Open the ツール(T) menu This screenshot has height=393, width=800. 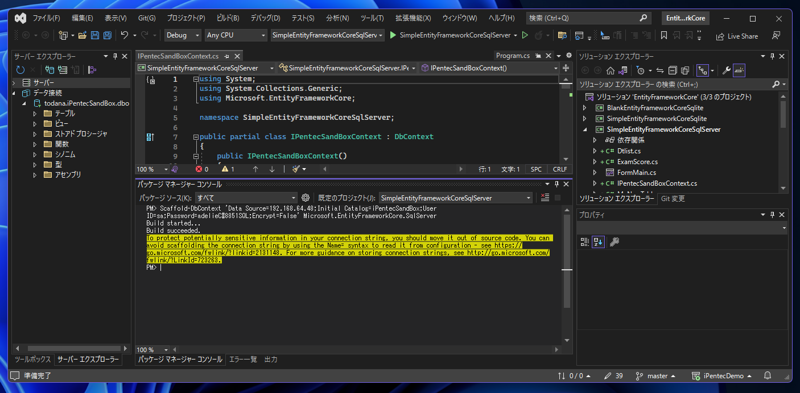tap(372, 18)
